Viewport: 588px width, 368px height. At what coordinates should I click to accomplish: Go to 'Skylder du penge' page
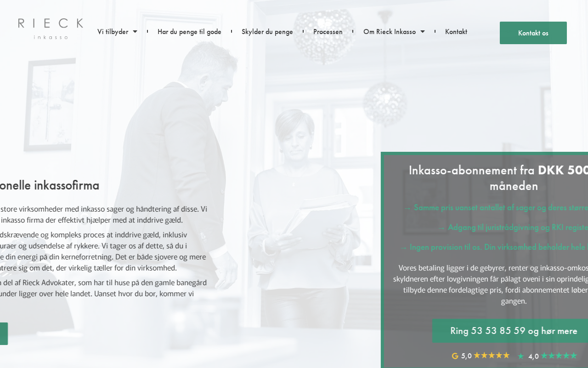pyautogui.click(x=267, y=32)
